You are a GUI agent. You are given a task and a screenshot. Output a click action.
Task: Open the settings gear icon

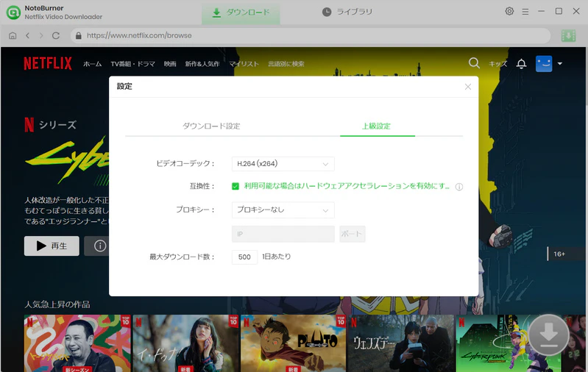(x=509, y=11)
